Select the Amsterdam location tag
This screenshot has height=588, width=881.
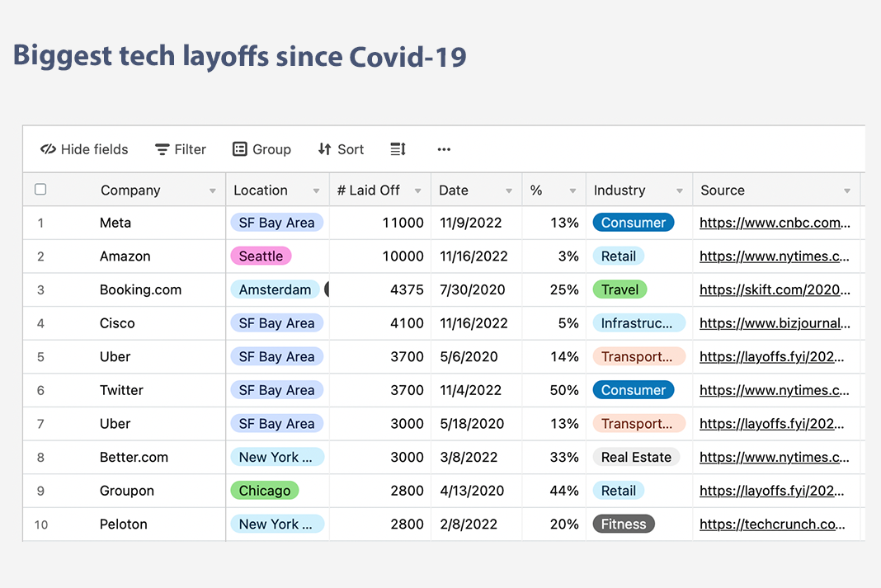tap(275, 289)
